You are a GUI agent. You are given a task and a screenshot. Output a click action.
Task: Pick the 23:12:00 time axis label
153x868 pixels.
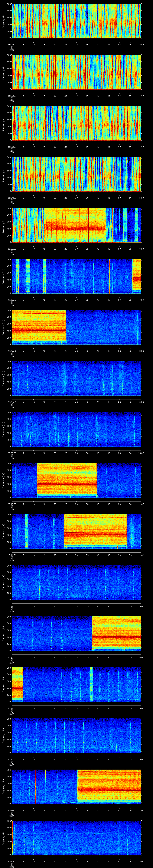(12, 606)
